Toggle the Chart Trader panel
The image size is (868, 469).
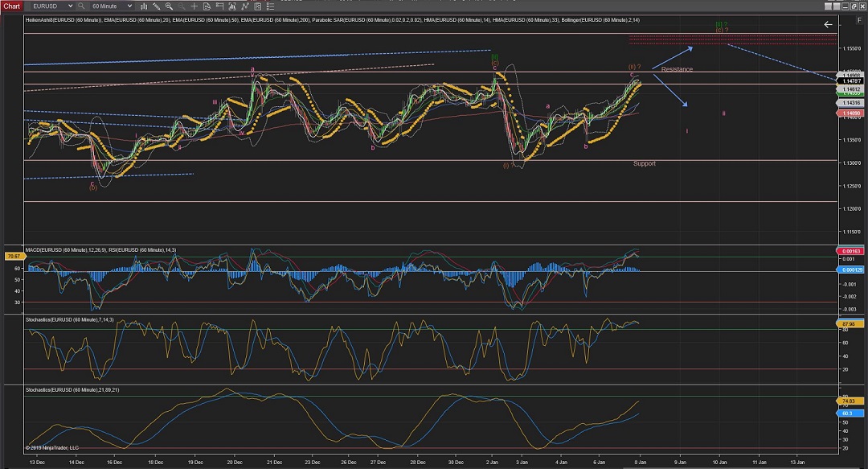coord(219,6)
